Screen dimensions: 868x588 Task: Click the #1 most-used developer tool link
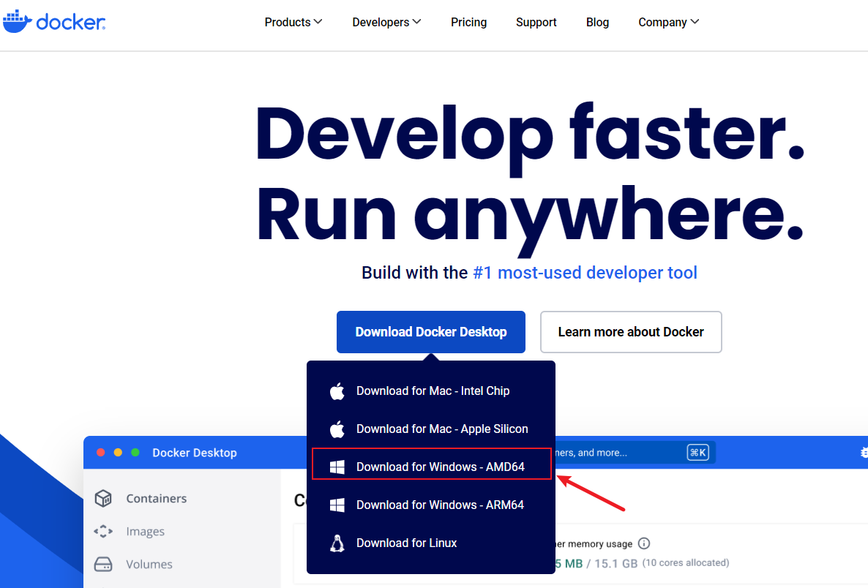[585, 273]
